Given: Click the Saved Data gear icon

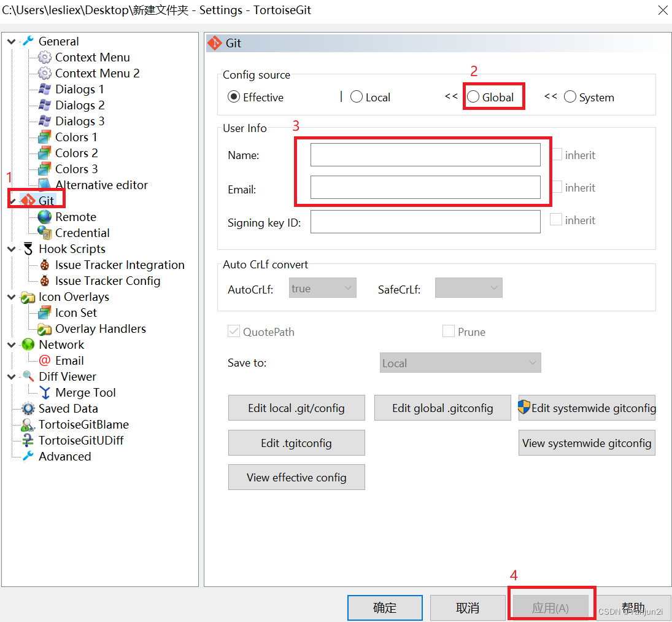Looking at the screenshot, I should (x=28, y=408).
